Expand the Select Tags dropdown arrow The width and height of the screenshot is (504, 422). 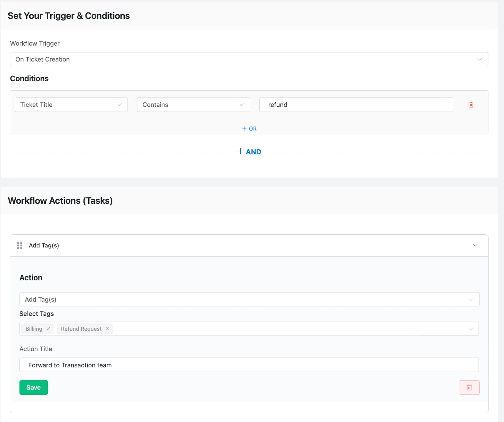tap(470, 329)
